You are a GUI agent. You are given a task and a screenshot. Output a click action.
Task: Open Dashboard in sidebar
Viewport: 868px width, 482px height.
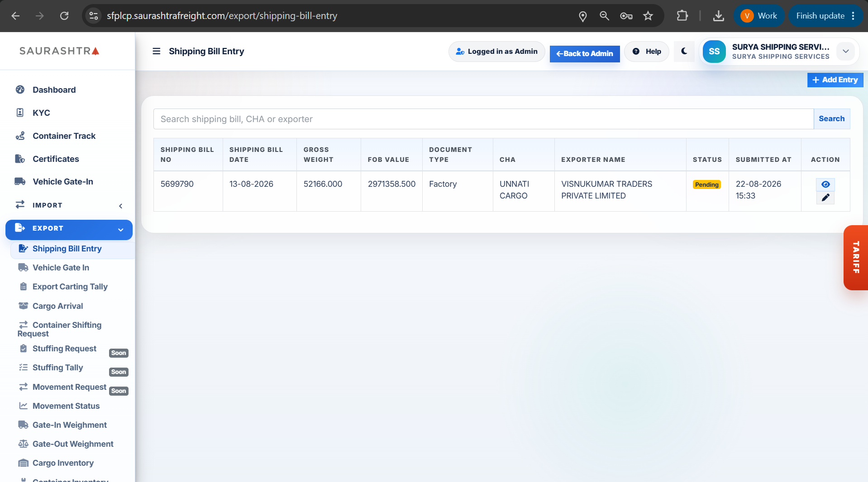54,90
